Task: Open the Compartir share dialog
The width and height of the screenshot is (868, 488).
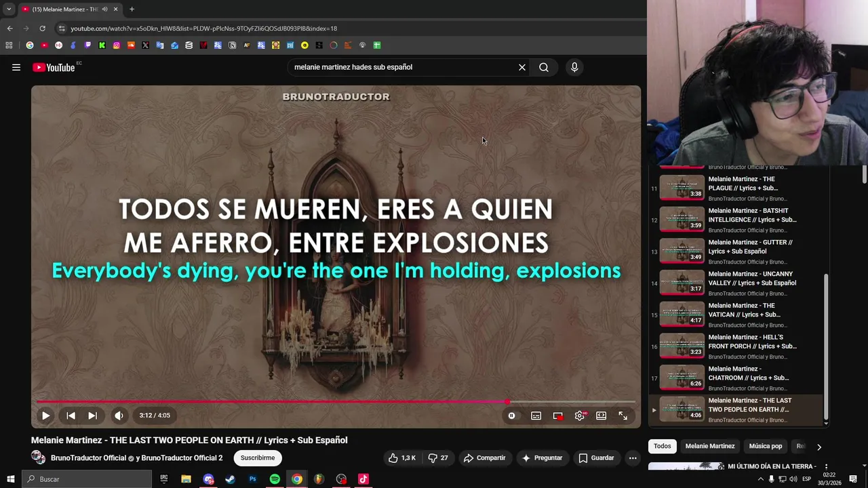Action: click(x=485, y=458)
